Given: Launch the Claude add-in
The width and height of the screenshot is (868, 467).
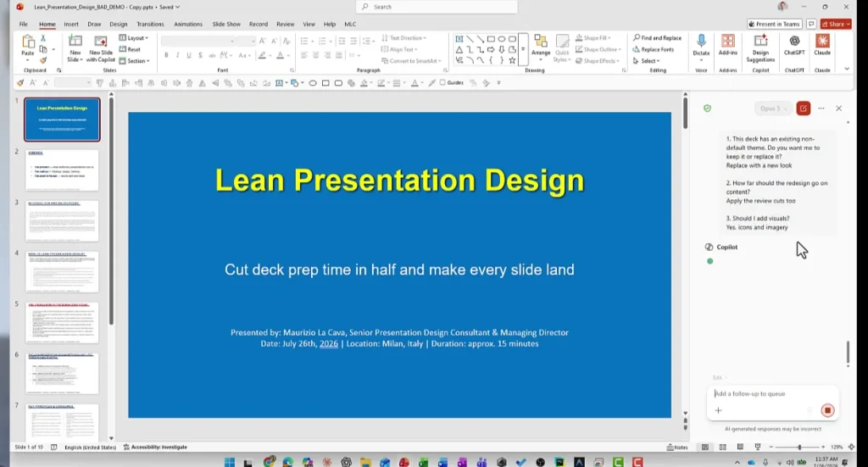Looking at the screenshot, I should point(822,46).
